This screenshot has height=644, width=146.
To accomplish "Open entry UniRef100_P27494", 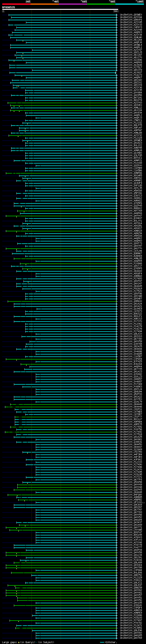I will 131,331.
